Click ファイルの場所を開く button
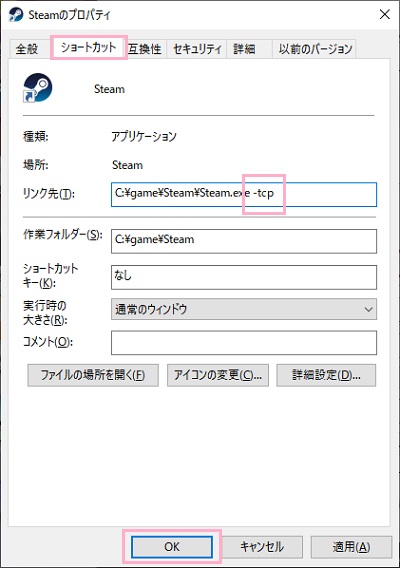The image size is (400, 568). [93, 375]
